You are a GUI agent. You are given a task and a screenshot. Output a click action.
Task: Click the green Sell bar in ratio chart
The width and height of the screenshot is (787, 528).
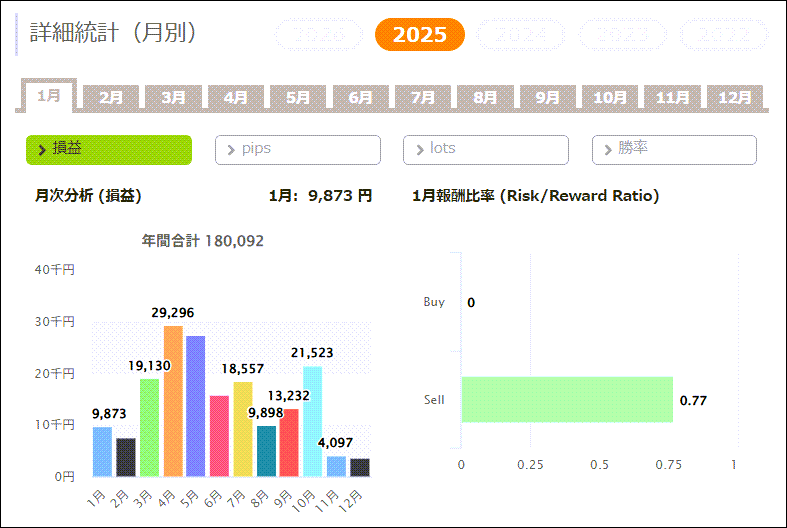click(x=566, y=400)
